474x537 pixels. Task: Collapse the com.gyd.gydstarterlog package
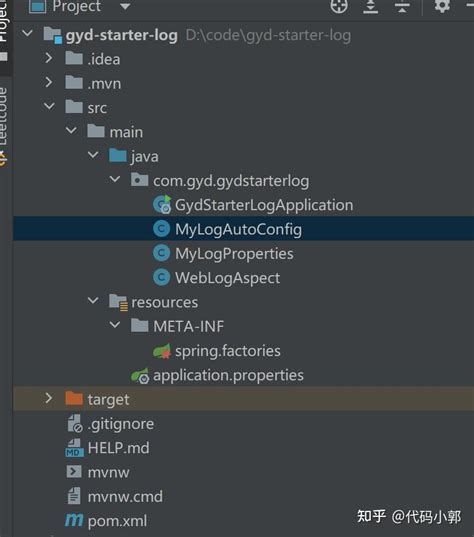[x=115, y=179]
